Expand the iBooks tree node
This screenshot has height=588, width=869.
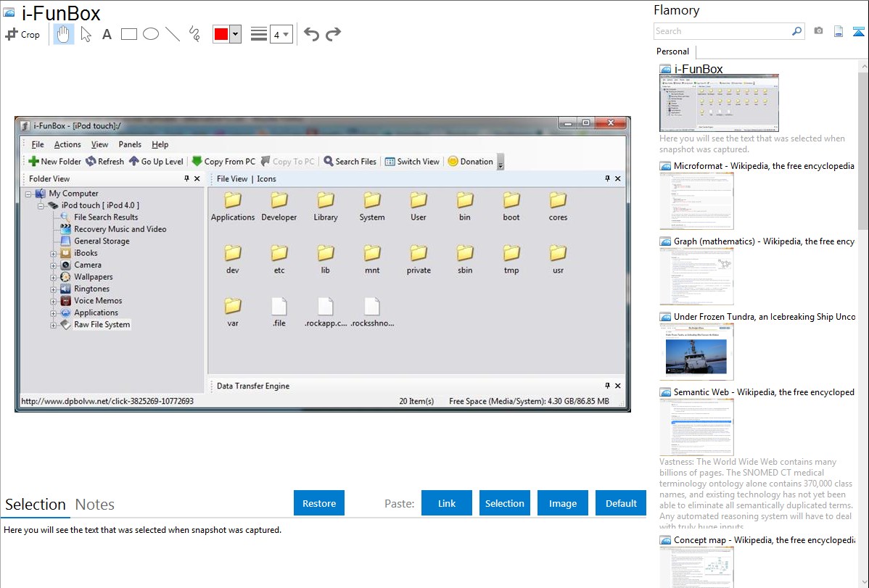coord(53,254)
